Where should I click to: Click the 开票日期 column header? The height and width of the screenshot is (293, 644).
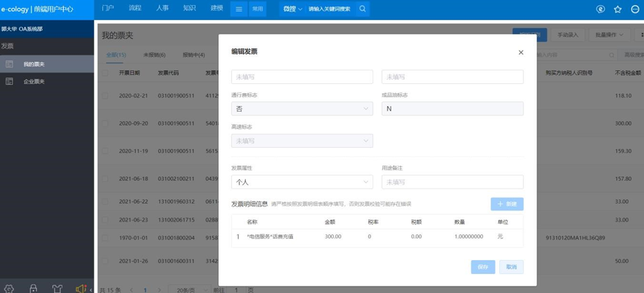pos(129,73)
